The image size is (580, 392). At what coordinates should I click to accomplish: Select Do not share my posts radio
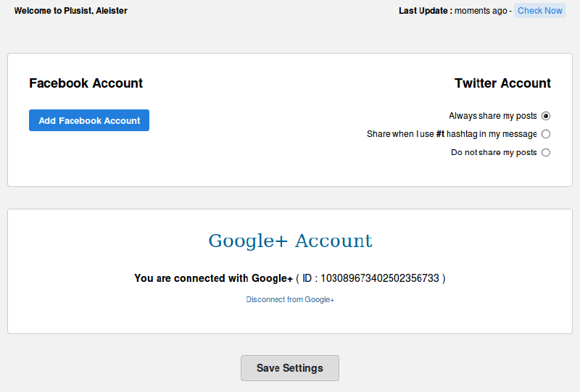coord(546,152)
